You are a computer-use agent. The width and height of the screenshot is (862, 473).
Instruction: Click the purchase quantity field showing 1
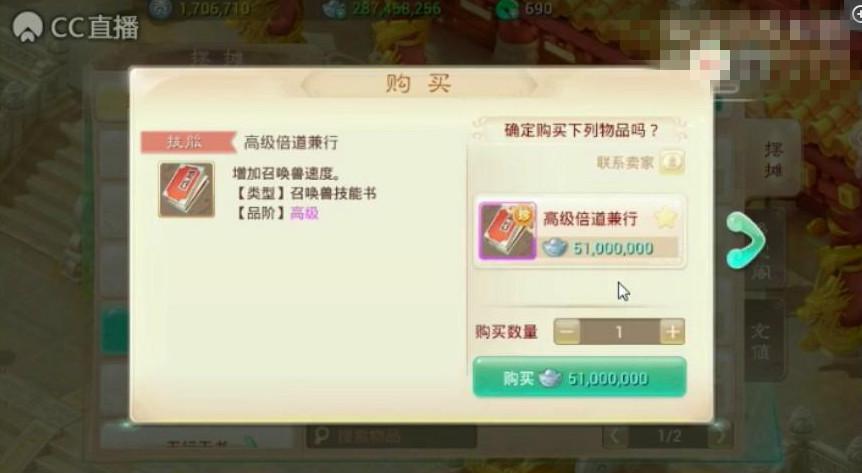(x=619, y=332)
